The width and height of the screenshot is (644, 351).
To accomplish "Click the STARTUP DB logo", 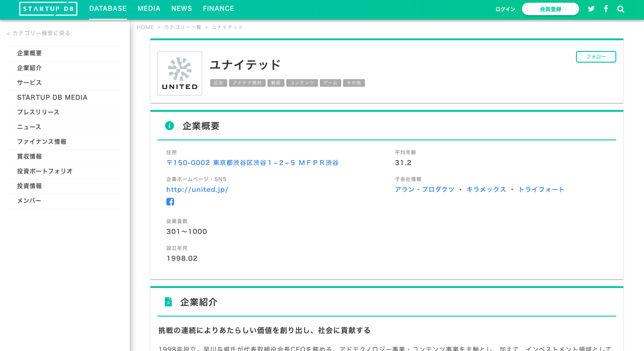I will tap(48, 8).
